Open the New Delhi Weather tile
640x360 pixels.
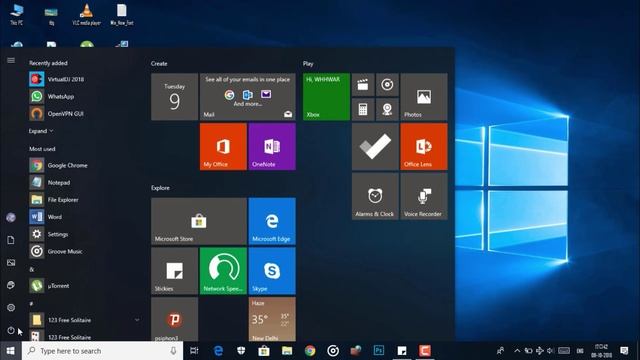(272, 319)
